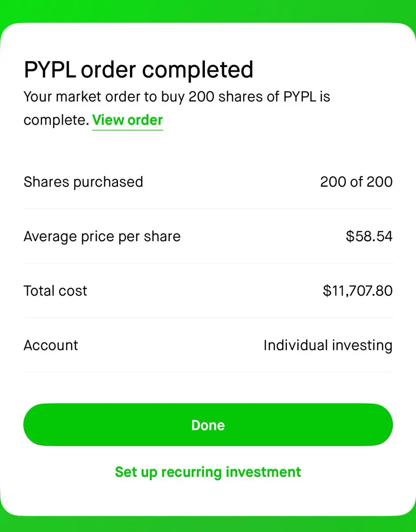Select the Average price per share label
The height and width of the screenshot is (532, 416).
point(102,236)
